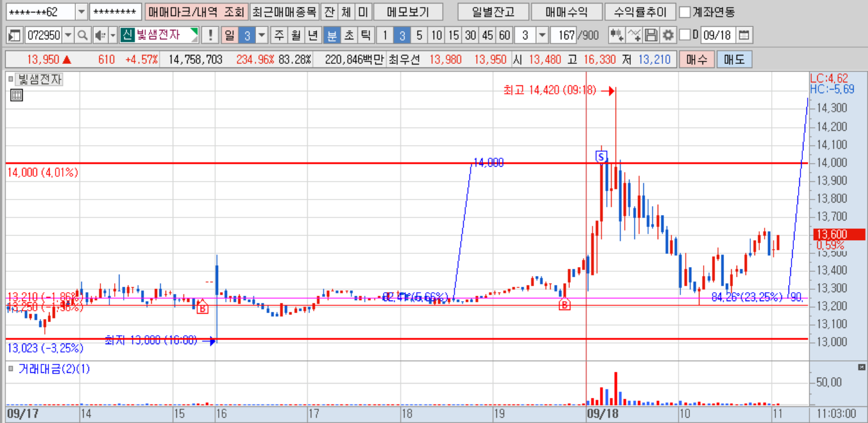This screenshot has height=423, width=868.
Task: Expand the stock code 072950 dropdown
Action: click(68, 35)
